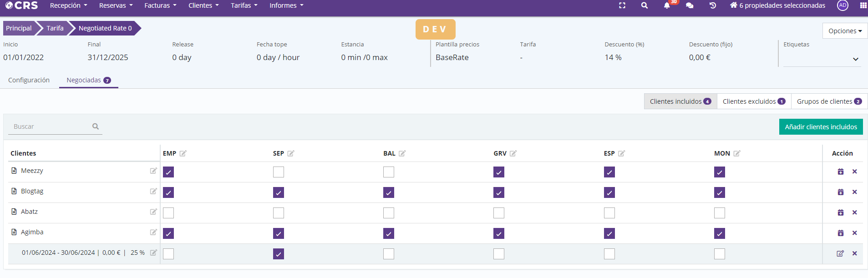Open the chat messages icon
Image resolution: width=868 pixels, height=278 pixels.
tap(690, 5)
